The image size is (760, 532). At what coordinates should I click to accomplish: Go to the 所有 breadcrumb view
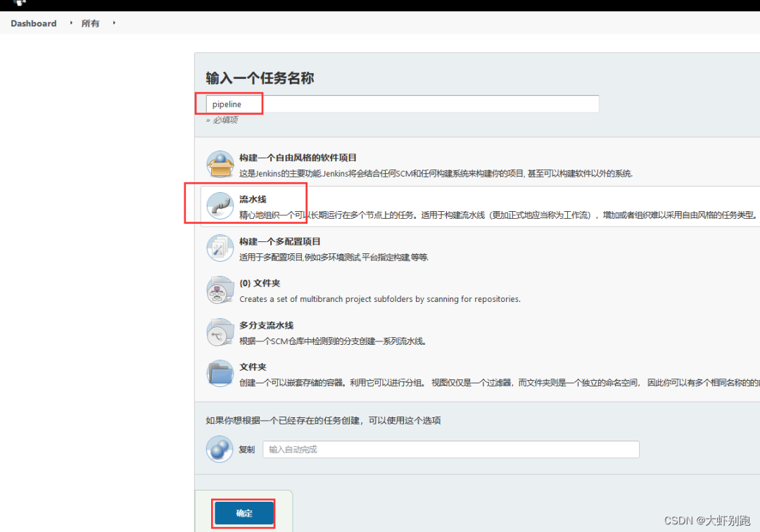[90, 23]
